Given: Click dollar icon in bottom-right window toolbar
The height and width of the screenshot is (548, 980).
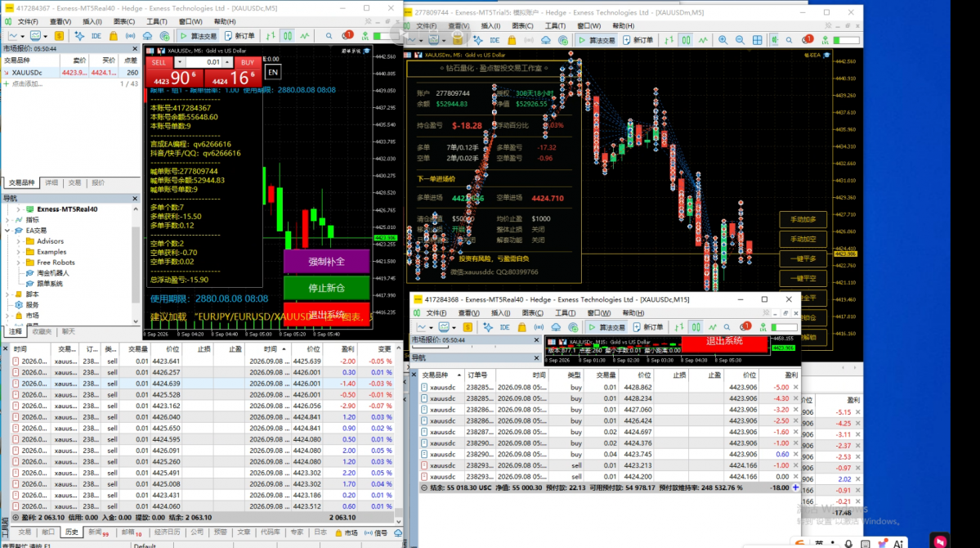Looking at the screenshot, I should tap(467, 327).
